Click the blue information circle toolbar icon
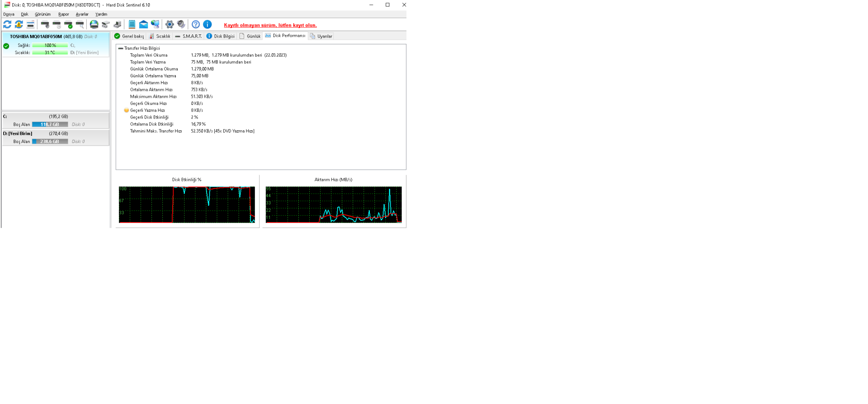This screenshot has width=868, height=404. [x=208, y=24]
